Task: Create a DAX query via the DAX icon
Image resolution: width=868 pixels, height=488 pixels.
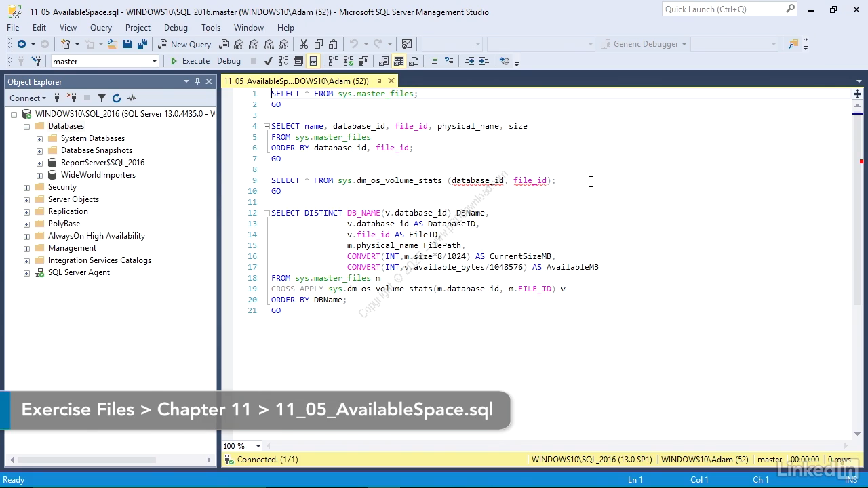Action: (x=283, y=44)
